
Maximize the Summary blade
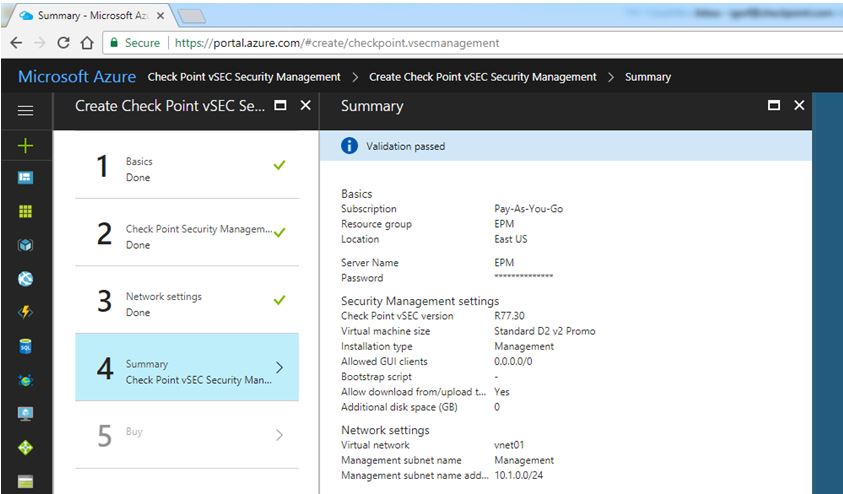pos(774,105)
